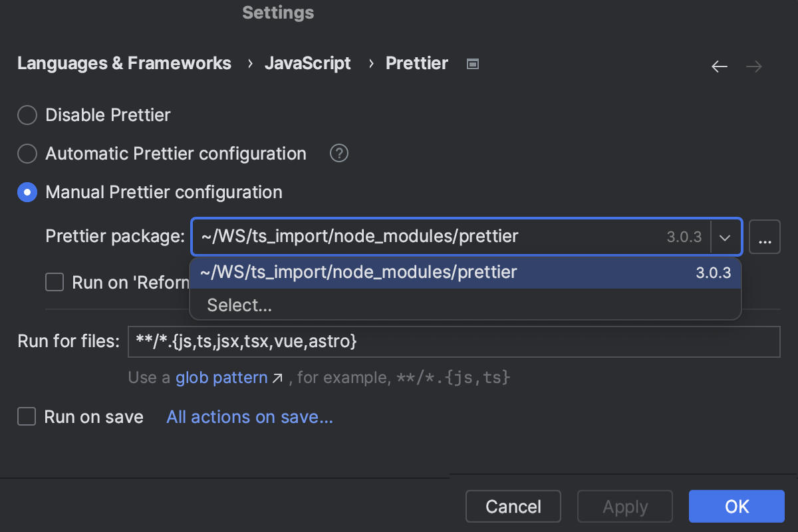Viewport: 798px width, 532px height.
Task: Open the JavaScript breadcrumb section
Action: coord(307,63)
